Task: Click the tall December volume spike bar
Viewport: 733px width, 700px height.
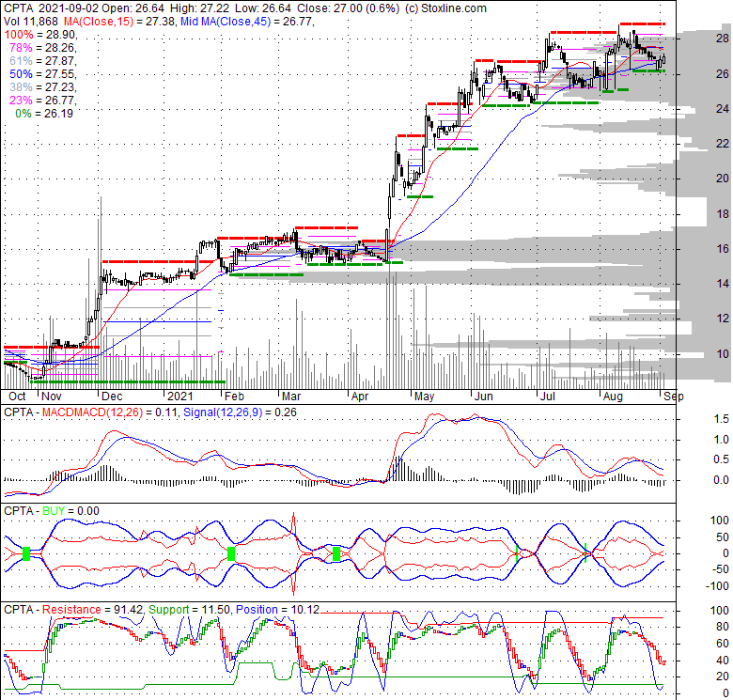Action: click(101, 292)
